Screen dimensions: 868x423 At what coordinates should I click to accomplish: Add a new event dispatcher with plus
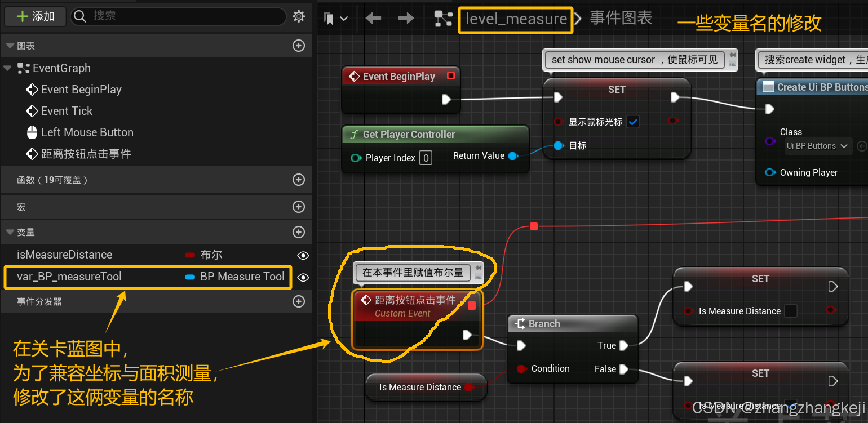(x=299, y=301)
